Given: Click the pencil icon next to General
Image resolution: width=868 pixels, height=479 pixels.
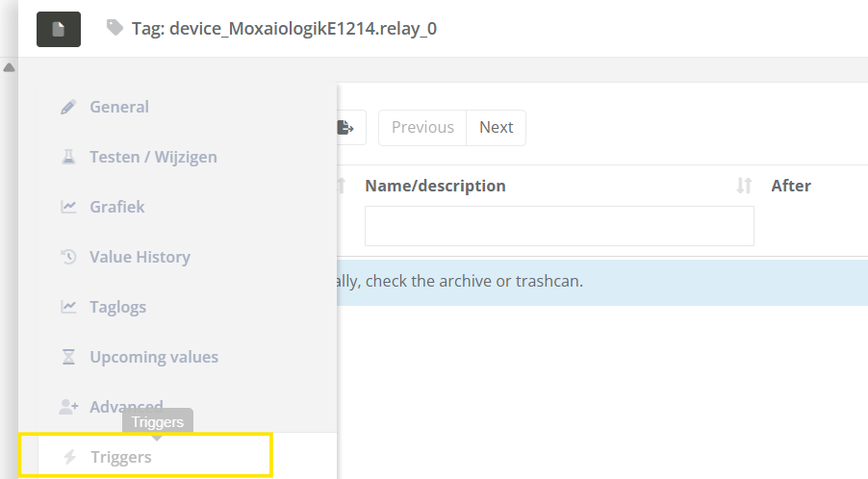Looking at the screenshot, I should pyautogui.click(x=68, y=107).
